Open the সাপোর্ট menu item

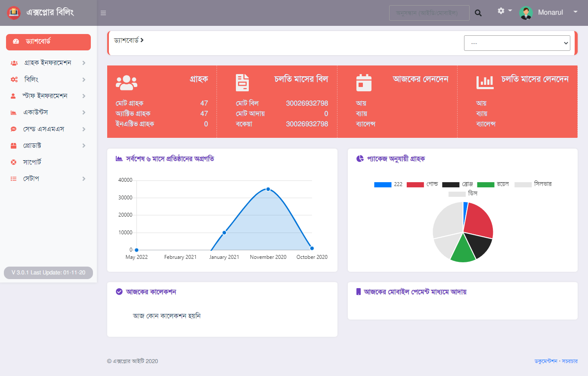[48, 162]
